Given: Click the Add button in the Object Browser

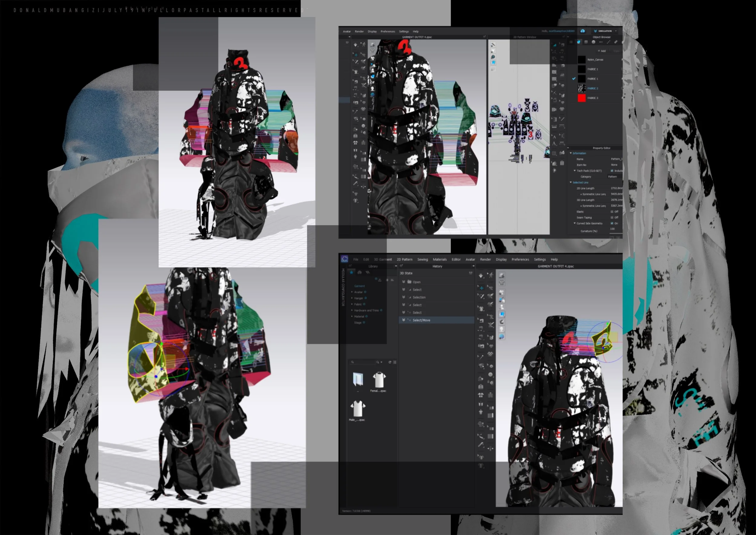Looking at the screenshot, I should pos(602,51).
